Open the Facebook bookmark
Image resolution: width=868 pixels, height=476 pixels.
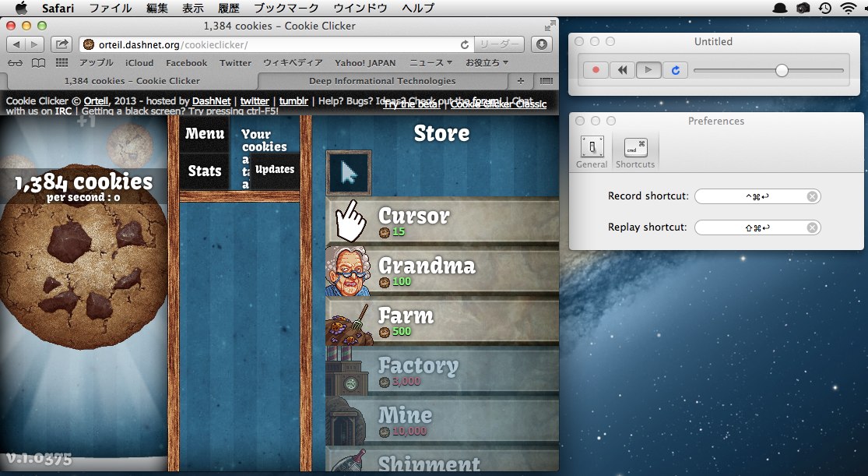pyautogui.click(x=187, y=63)
